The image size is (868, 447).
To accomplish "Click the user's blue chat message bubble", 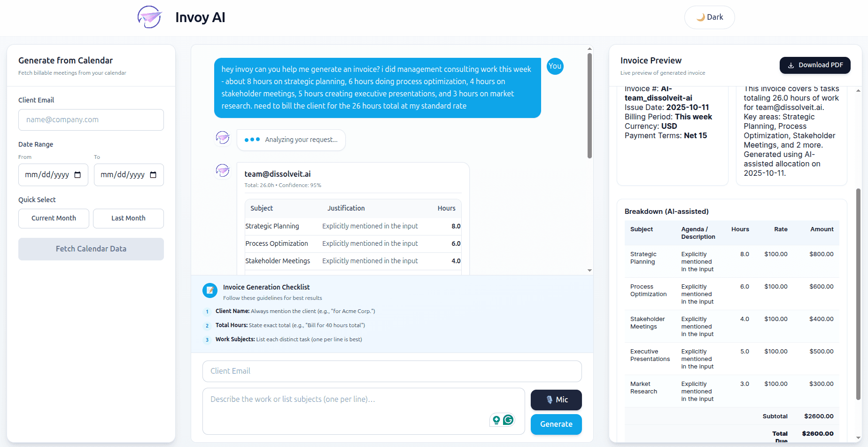I will click(x=378, y=88).
